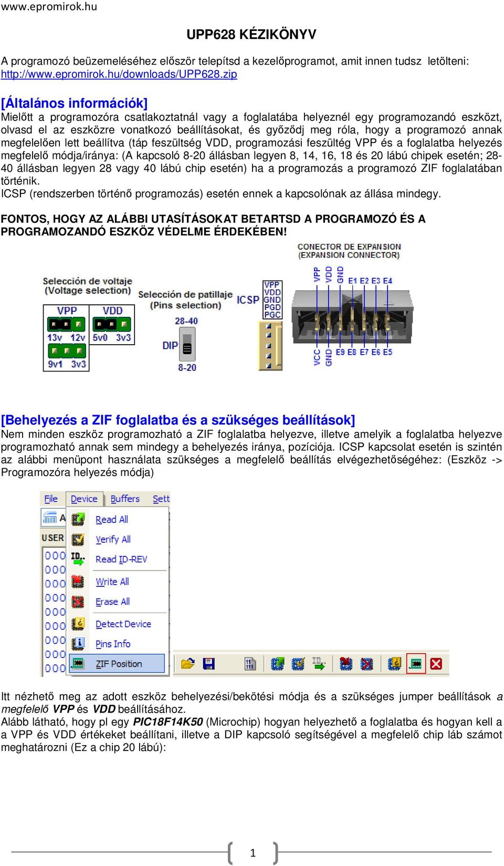504x866 pixels.
Task: Click the Read ID-REV toolbar icon
Action: pyautogui.click(x=319, y=664)
